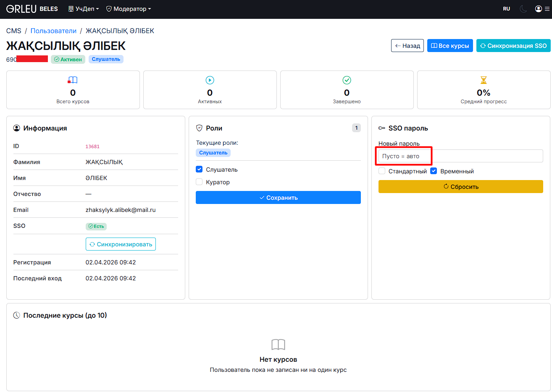Click the checkmark icon above Завершено
This screenshot has width=552, height=392.
pyautogui.click(x=347, y=80)
